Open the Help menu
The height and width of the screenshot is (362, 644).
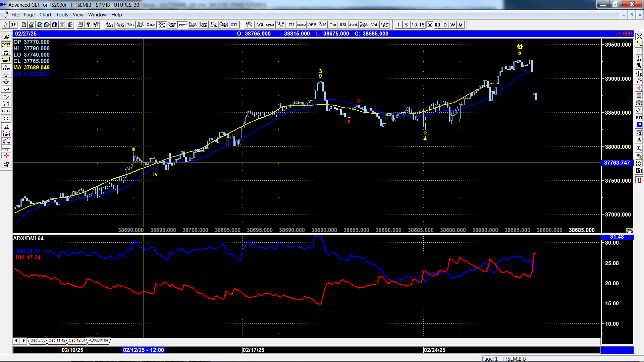coord(117,15)
